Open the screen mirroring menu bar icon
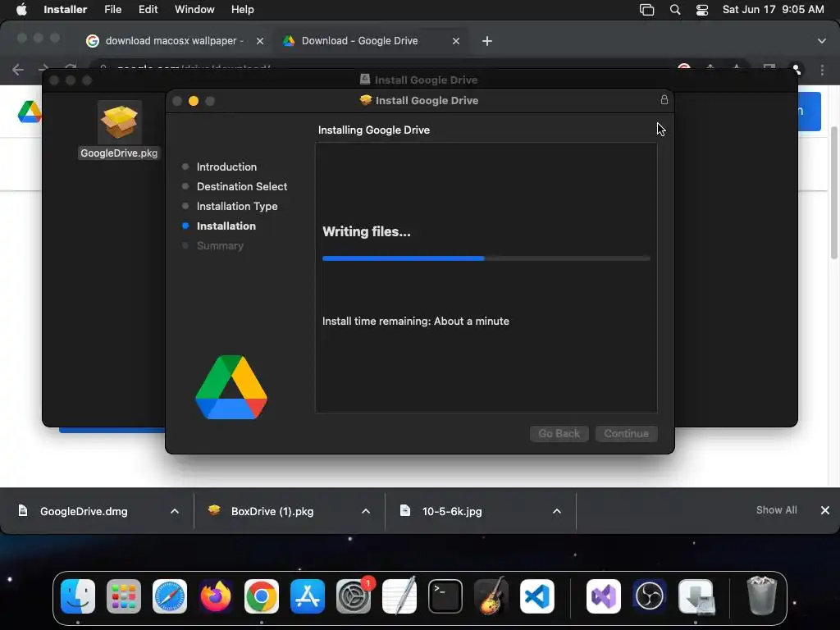This screenshot has width=840, height=630. click(x=646, y=10)
